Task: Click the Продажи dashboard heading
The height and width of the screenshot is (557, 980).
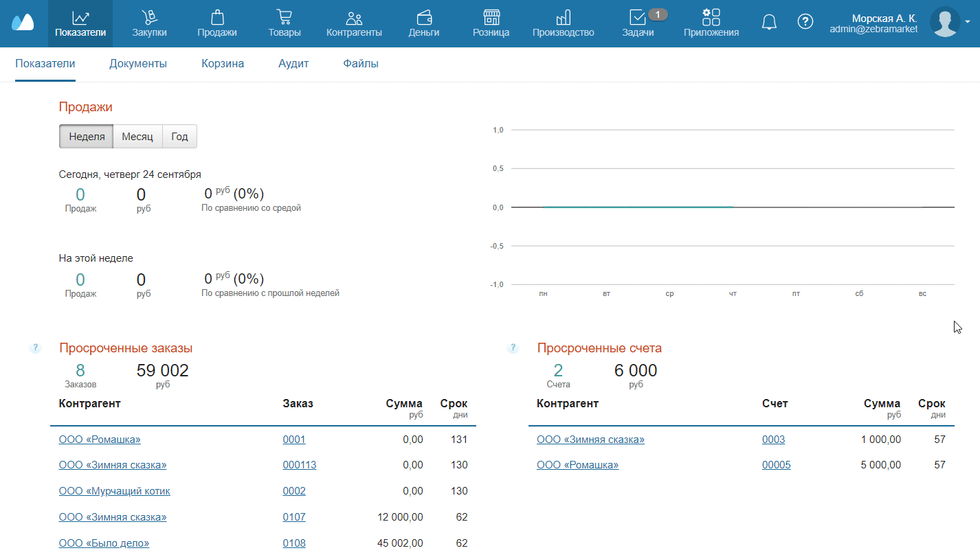Action: 85,107
